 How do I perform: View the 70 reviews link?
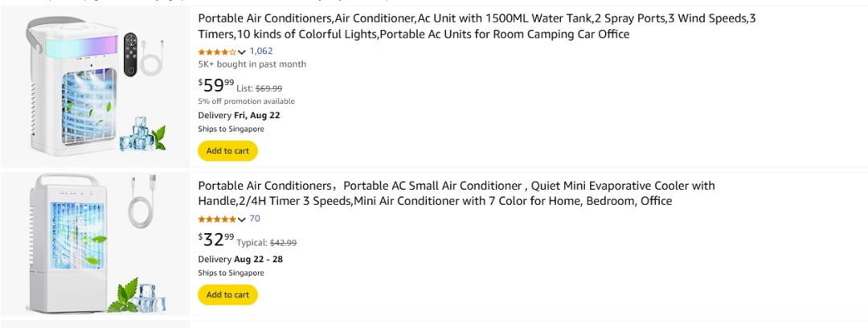tap(255, 218)
